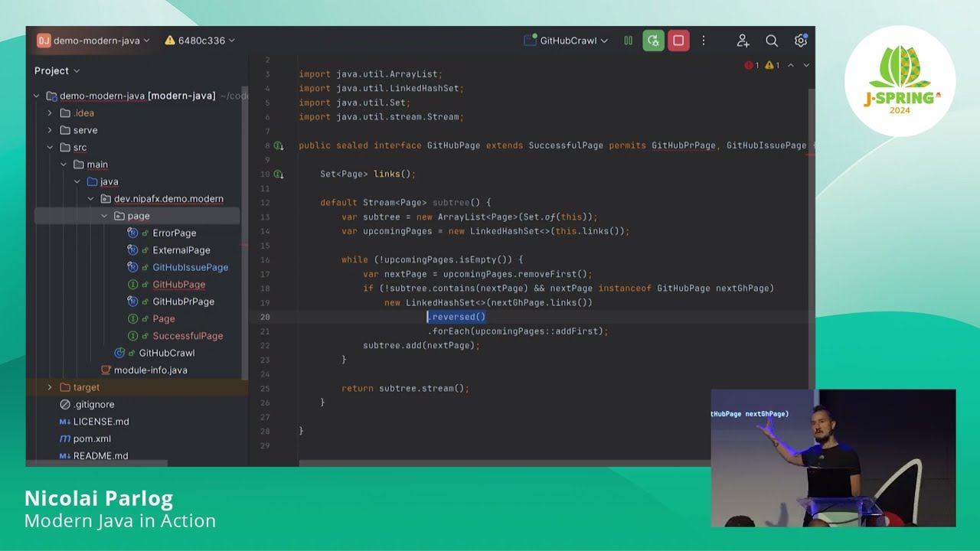Click line number 20 in the gutter
The image size is (980, 551).
pyautogui.click(x=265, y=317)
